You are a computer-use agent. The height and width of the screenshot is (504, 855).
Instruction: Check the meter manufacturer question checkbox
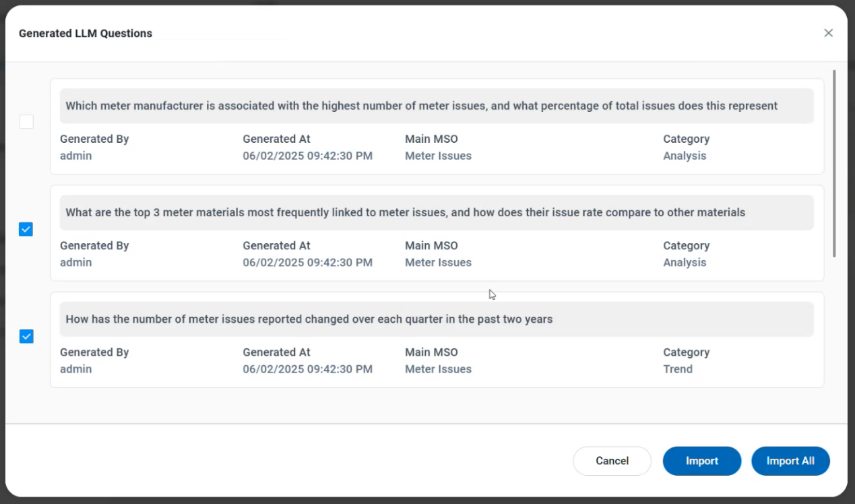pyautogui.click(x=26, y=122)
